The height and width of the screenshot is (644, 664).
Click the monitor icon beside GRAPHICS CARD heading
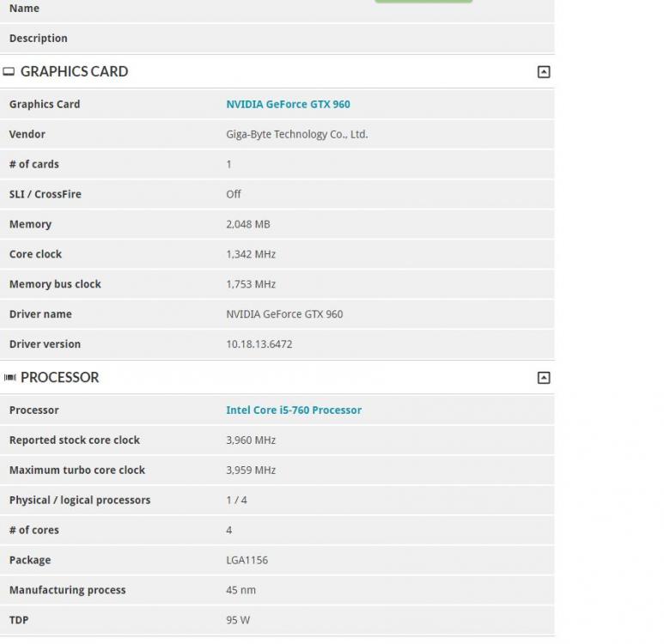[x=9, y=72]
